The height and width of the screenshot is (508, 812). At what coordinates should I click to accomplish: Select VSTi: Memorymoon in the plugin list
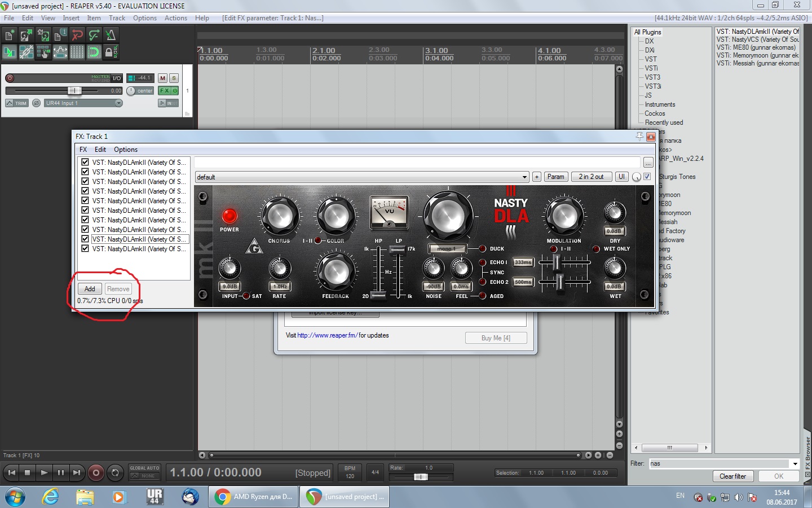click(757, 55)
